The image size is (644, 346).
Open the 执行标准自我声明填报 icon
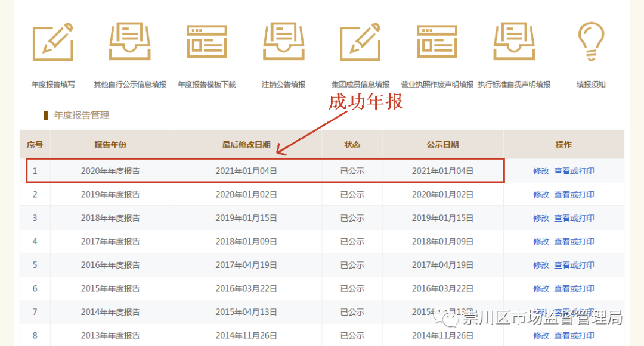click(x=513, y=42)
